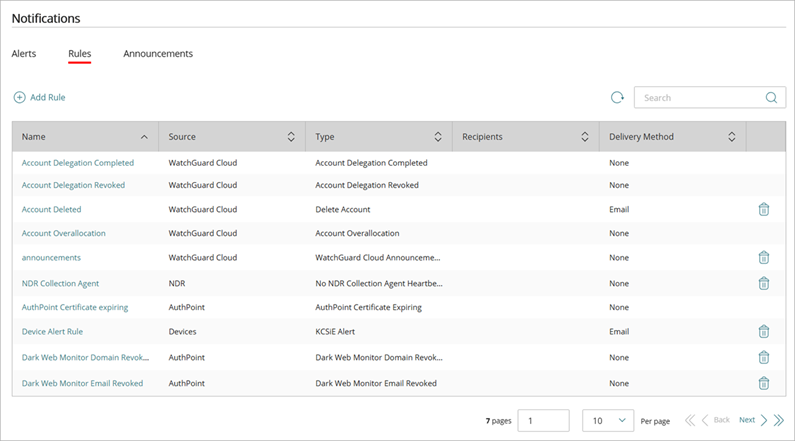Switch to the Alerts tab
Screen dimensions: 795x441
pos(24,54)
